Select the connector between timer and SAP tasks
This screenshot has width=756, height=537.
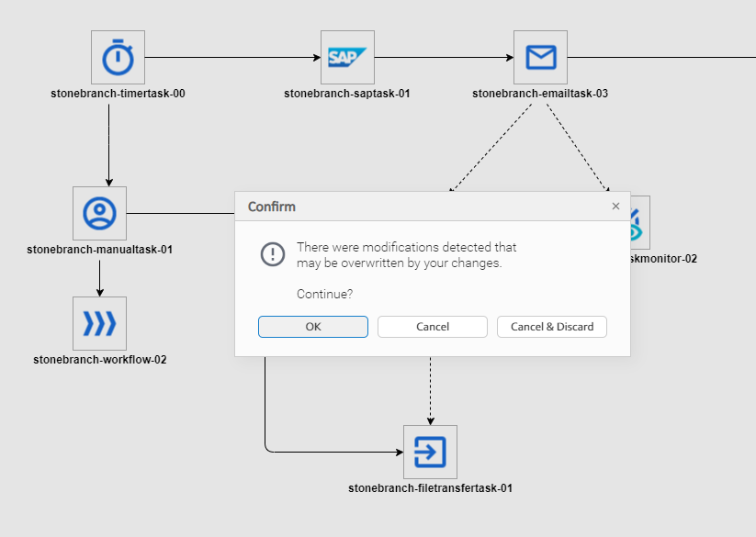[230, 58]
